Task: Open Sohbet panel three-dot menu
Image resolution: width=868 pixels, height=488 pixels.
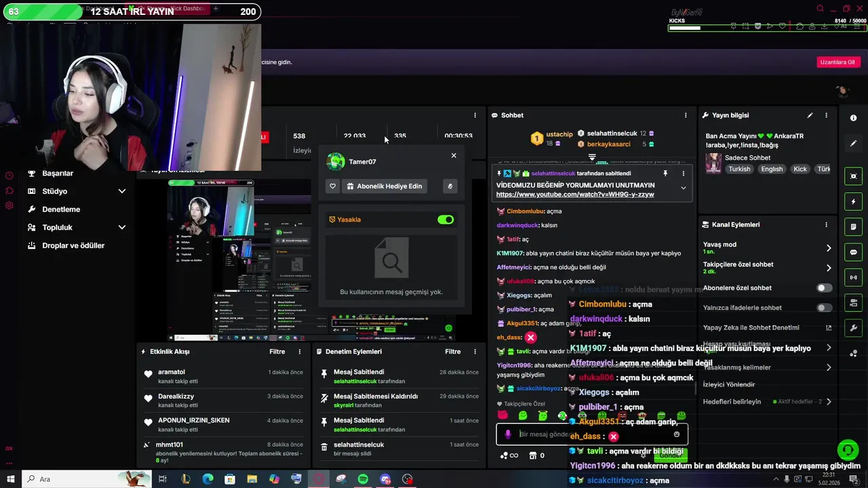Action: point(686,115)
